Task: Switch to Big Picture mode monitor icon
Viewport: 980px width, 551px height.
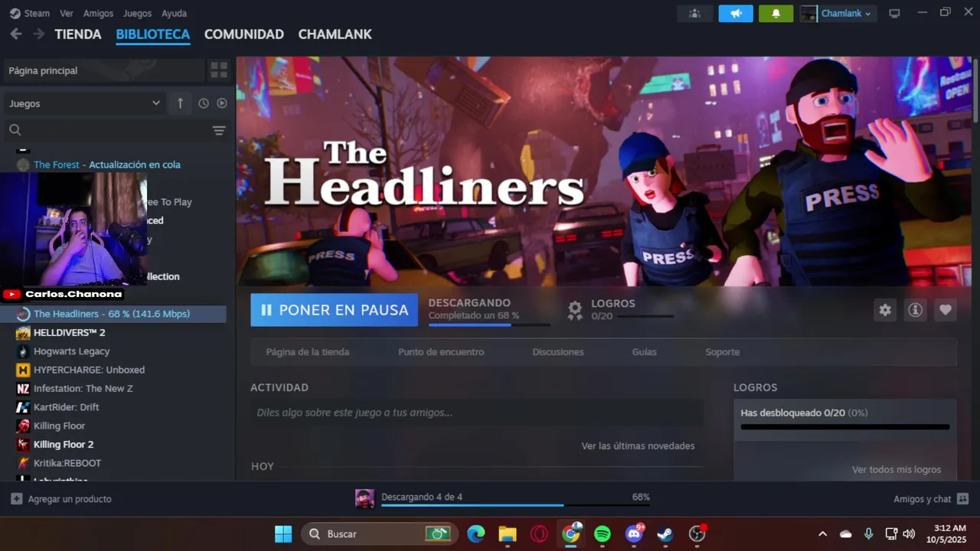Action: pyautogui.click(x=894, y=14)
